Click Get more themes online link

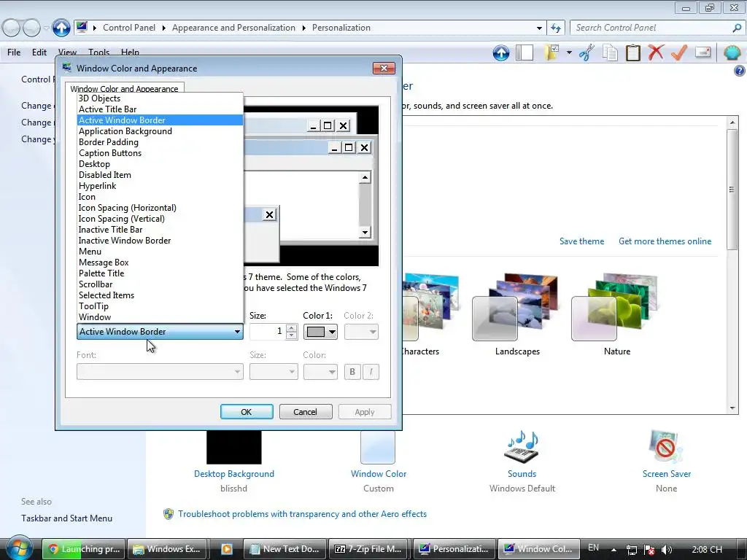(x=665, y=241)
